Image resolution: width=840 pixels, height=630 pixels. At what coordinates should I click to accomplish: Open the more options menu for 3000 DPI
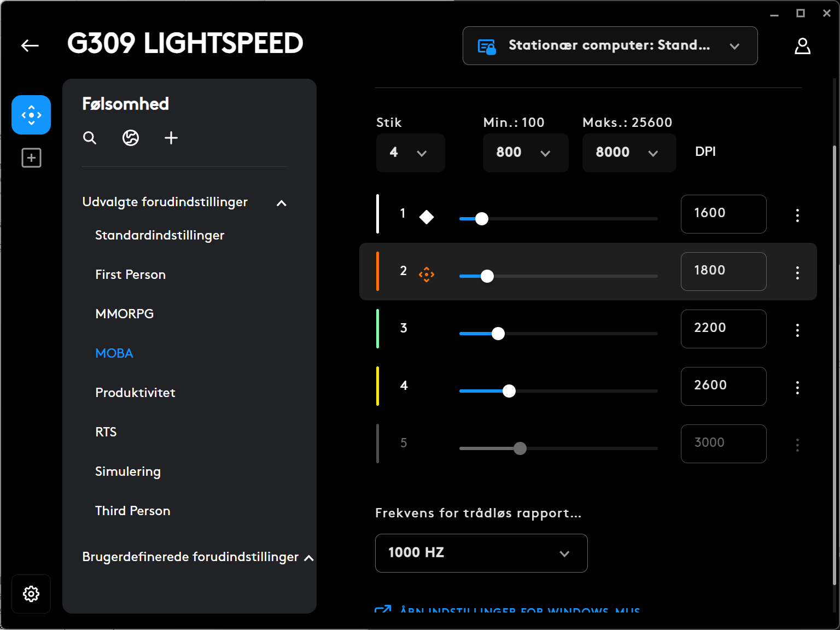click(797, 445)
